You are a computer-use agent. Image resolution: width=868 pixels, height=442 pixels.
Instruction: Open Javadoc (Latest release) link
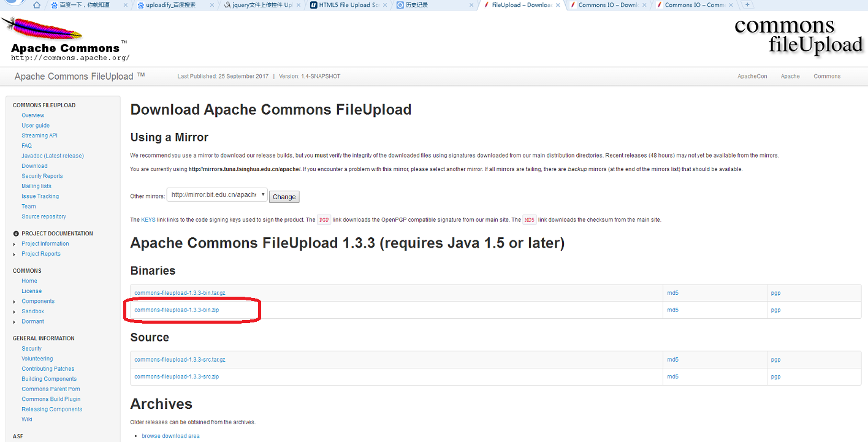(53, 156)
